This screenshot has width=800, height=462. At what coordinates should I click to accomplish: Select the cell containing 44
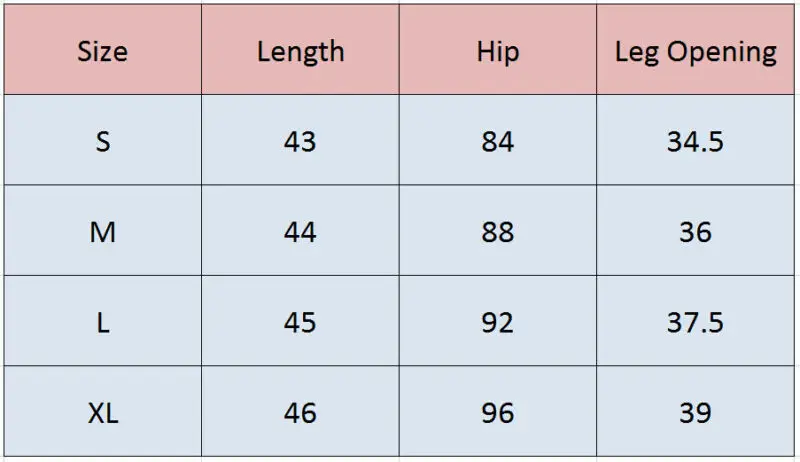coord(300,232)
